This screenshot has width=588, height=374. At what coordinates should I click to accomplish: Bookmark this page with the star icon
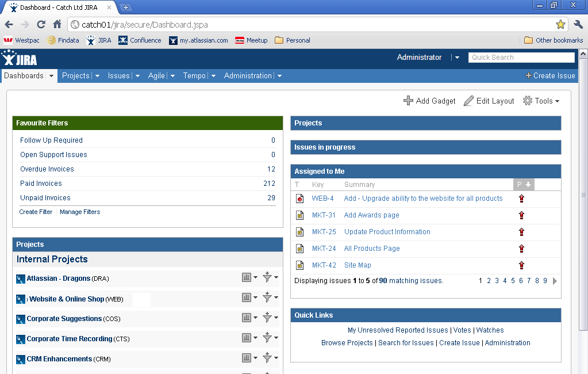(560, 24)
